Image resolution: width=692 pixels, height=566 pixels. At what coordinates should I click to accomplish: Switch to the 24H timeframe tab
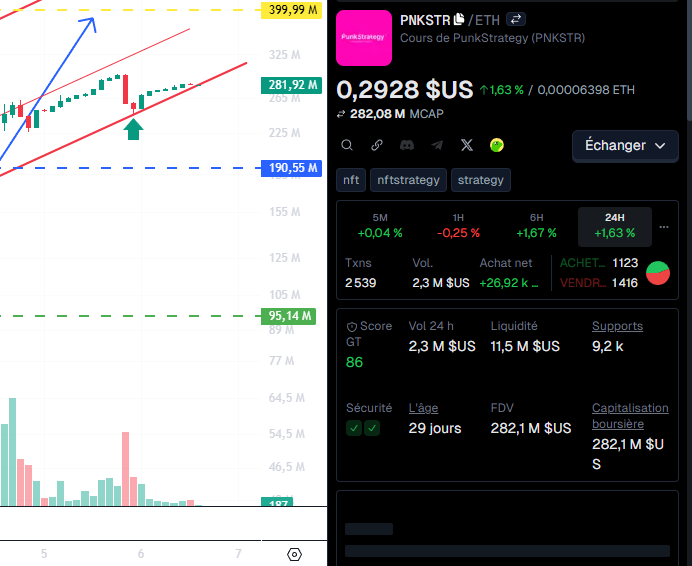pos(615,226)
